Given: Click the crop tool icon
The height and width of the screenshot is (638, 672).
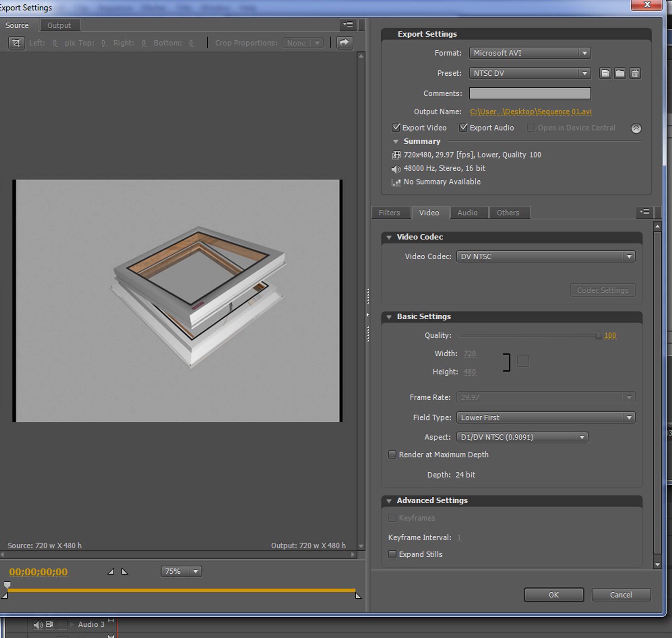Looking at the screenshot, I should 16,43.
